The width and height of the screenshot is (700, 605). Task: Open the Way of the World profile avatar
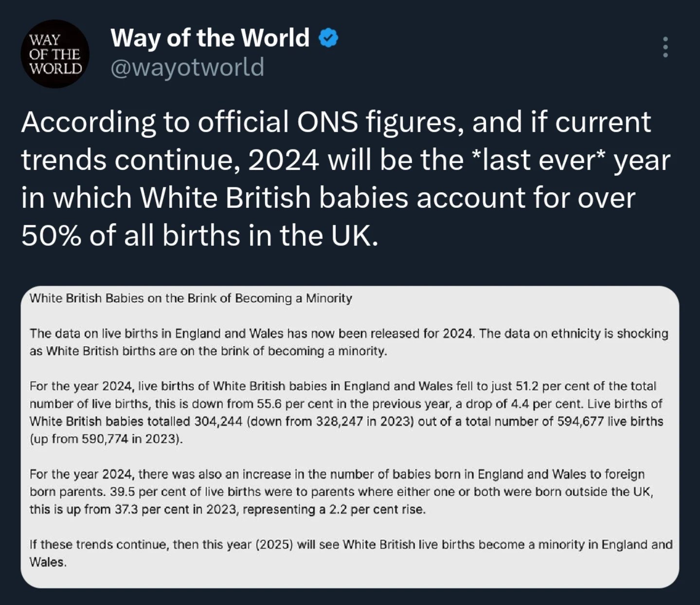[54, 54]
